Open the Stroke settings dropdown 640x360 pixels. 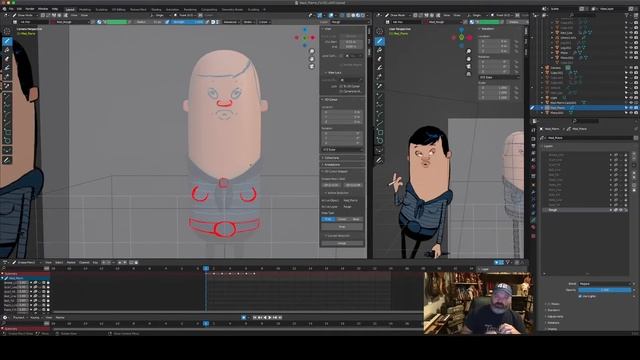(249, 22)
